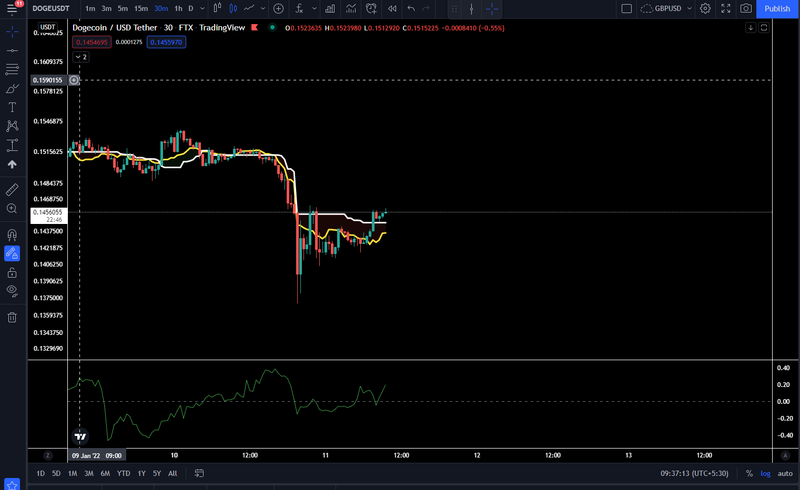
Task: Toggle lock all drawing tools
Action: coord(12,273)
